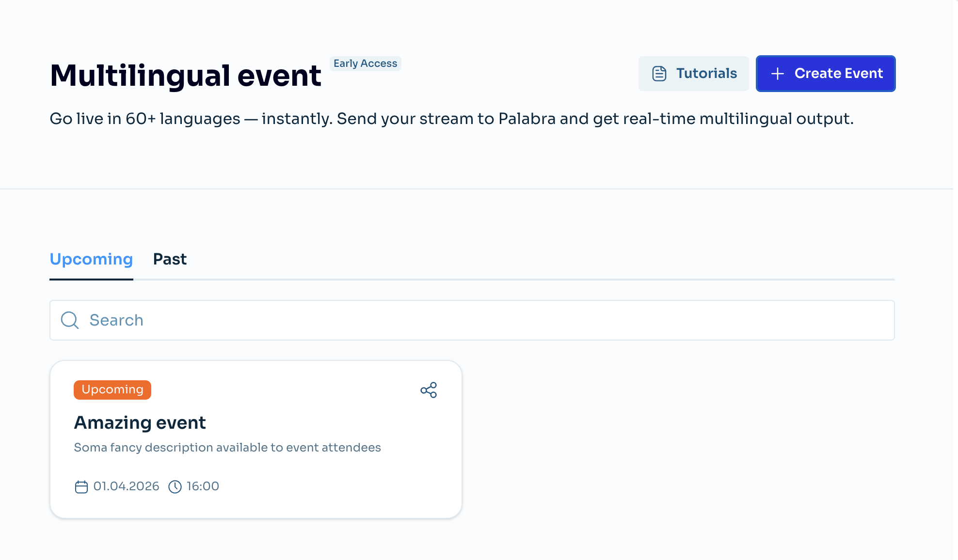Click the Create Event button
Viewport: 958px width, 560px height.
point(826,74)
